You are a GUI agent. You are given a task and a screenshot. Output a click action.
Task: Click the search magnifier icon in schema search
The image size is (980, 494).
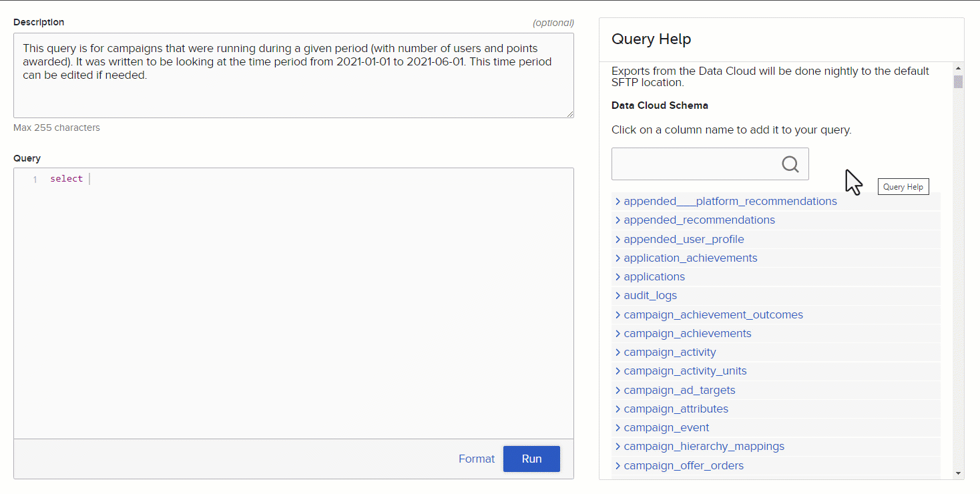790,164
